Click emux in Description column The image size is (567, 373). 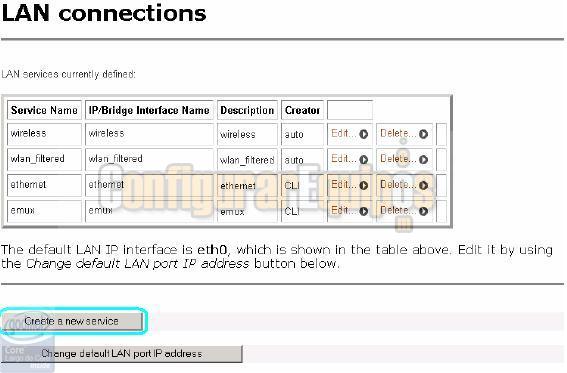[x=233, y=212]
